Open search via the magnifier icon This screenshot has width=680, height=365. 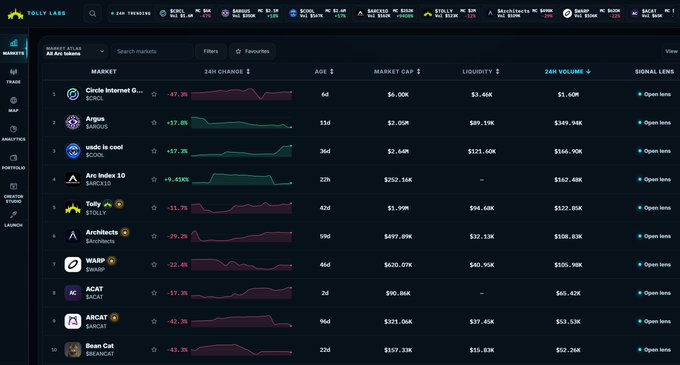pos(92,14)
